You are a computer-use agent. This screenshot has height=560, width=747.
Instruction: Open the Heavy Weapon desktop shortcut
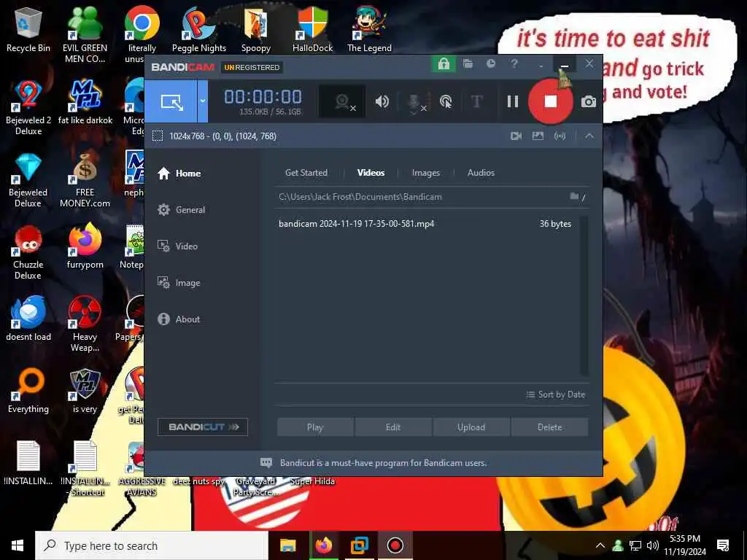click(x=85, y=324)
